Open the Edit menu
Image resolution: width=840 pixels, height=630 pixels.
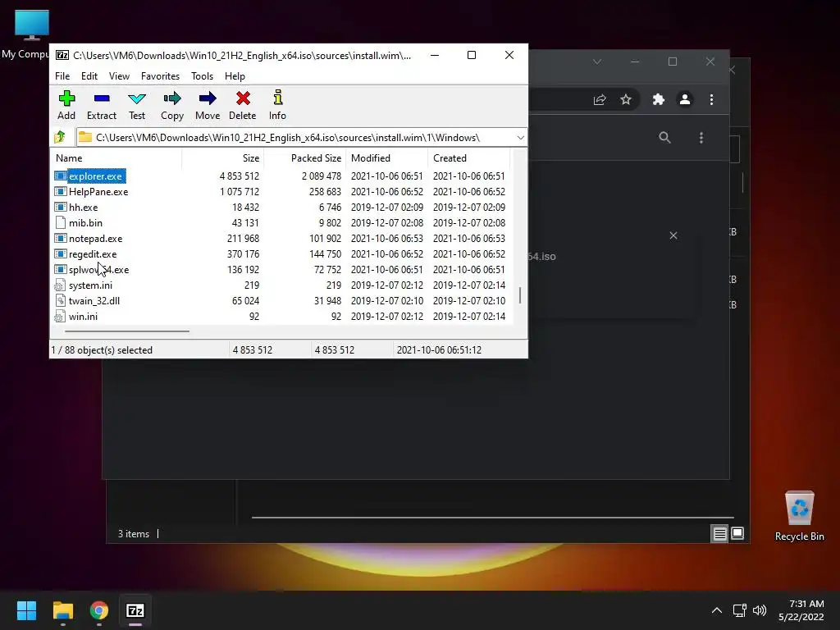pos(89,76)
